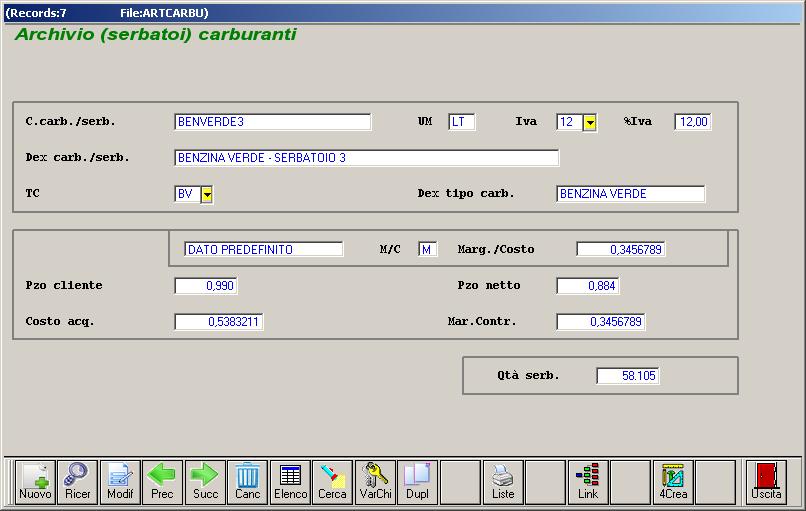Click the Mar.Contr. label
806x511 pixels.
point(482,322)
